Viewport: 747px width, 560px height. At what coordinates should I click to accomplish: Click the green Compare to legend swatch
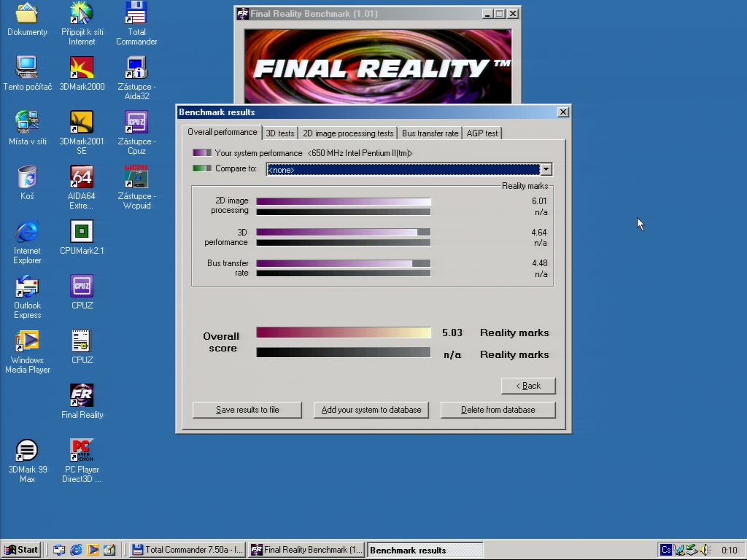(202, 168)
